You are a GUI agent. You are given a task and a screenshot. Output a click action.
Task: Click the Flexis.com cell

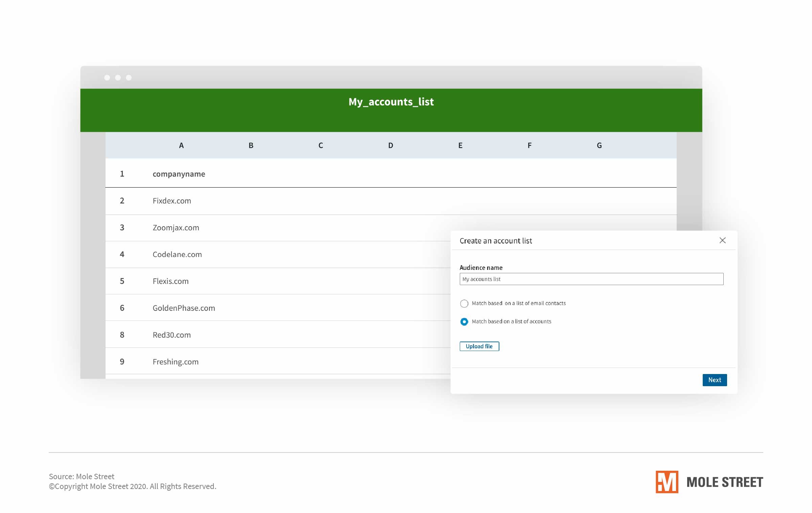pos(171,281)
